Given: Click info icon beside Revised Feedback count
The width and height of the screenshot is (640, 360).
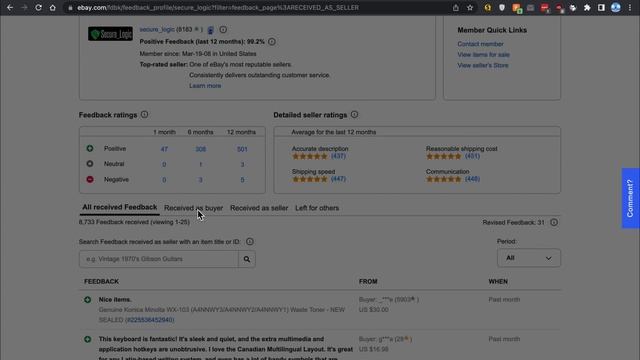Looking at the screenshot, I should (554, 222).
